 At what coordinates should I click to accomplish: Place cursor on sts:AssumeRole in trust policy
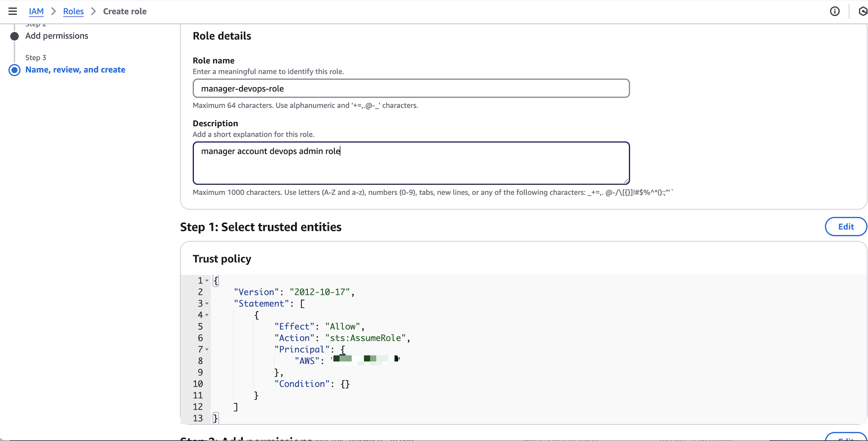365,338
